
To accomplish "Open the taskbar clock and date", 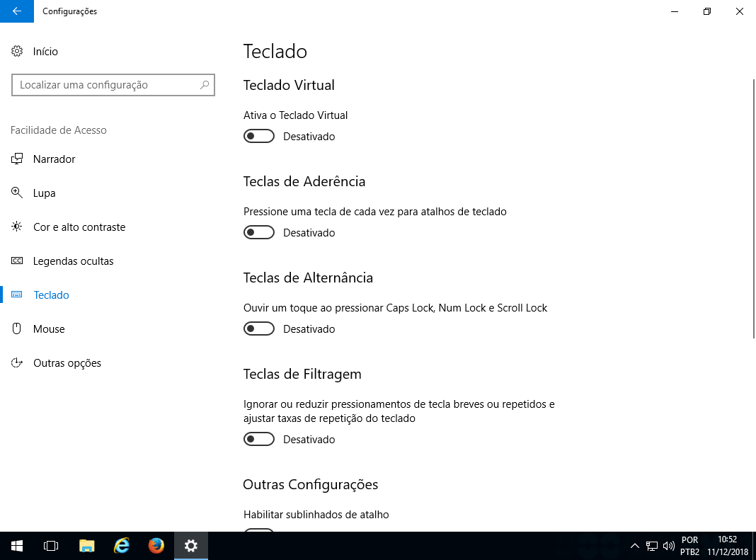I will [727, 546].
